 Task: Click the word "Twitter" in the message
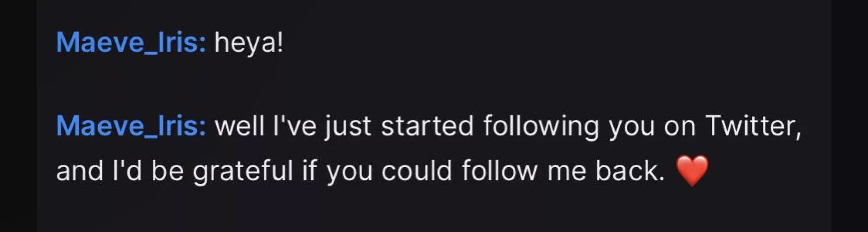[752, 126]
